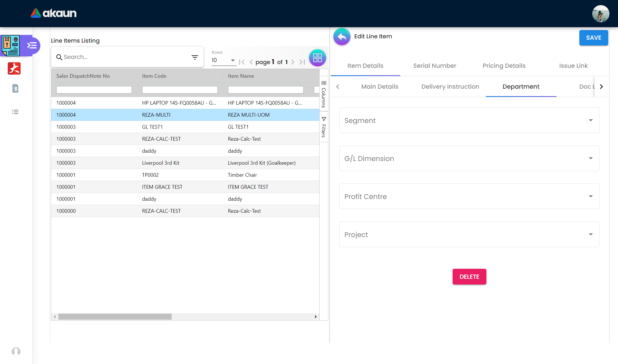Screen dimensions: 618x364
Task: Go to the next page arrow
Action: point(293,62)
